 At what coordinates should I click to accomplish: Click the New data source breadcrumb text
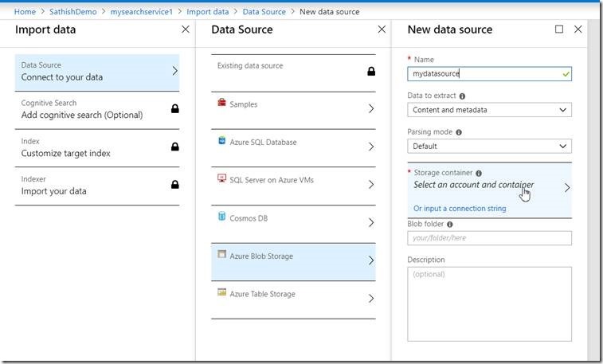(329, 12)
